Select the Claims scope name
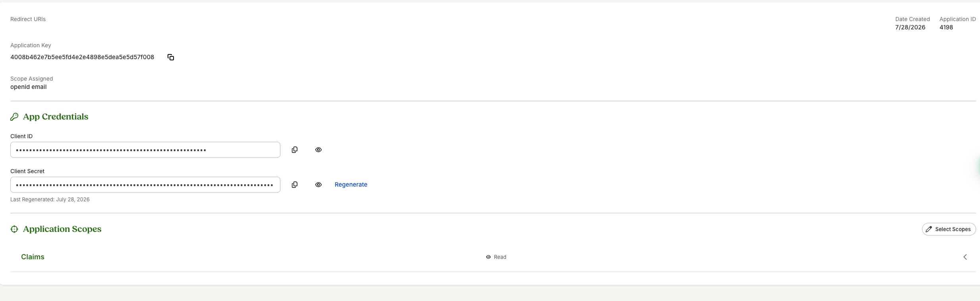980x301 pixels. (x=33, y=257)
